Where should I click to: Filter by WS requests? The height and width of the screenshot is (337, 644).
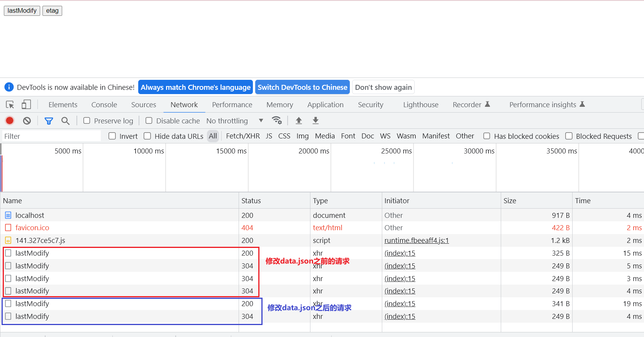(385, 136)
